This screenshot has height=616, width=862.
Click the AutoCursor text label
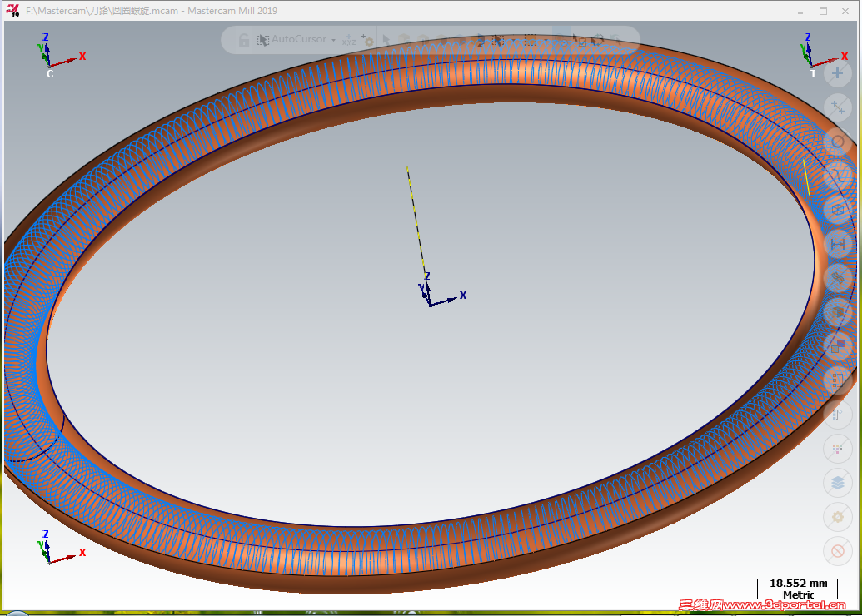(x=299, y=39)
